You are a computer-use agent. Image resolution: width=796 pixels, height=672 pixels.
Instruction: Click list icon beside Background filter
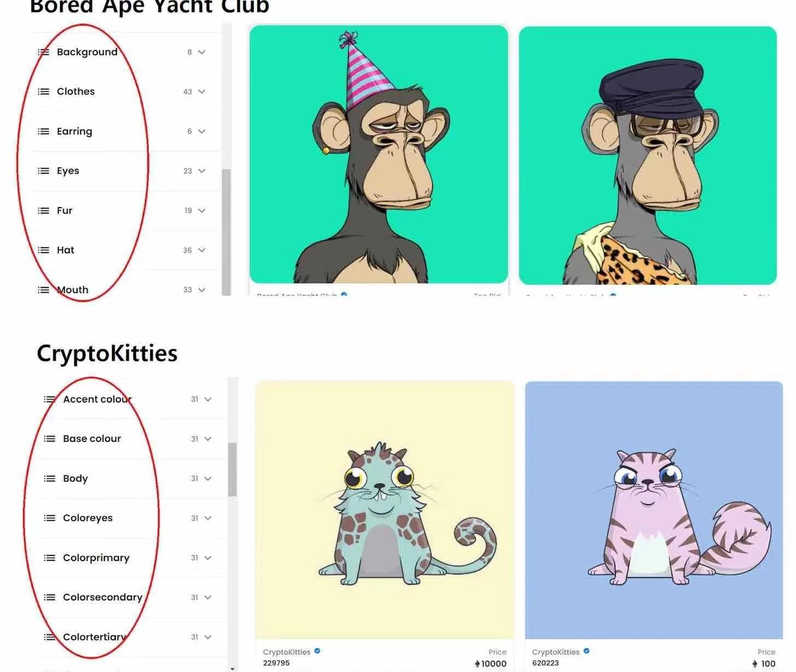43,52
